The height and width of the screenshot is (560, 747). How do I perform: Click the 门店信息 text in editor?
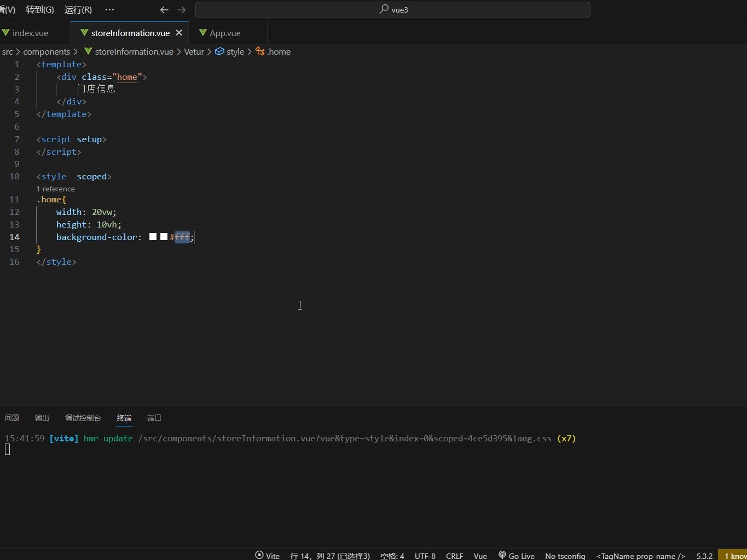(96, 89)
